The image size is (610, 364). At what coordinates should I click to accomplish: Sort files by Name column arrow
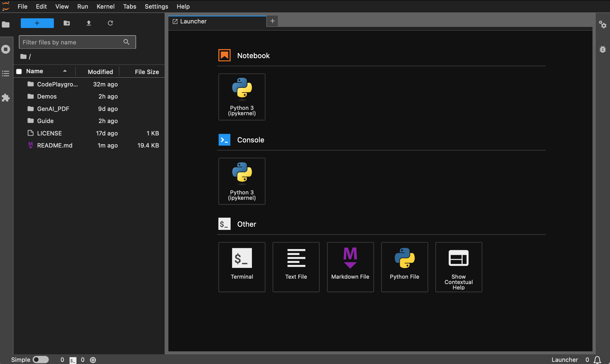pos(65,71)
